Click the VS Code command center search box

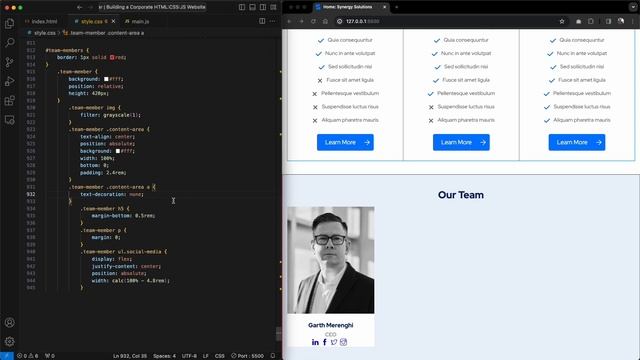[152, 7]
